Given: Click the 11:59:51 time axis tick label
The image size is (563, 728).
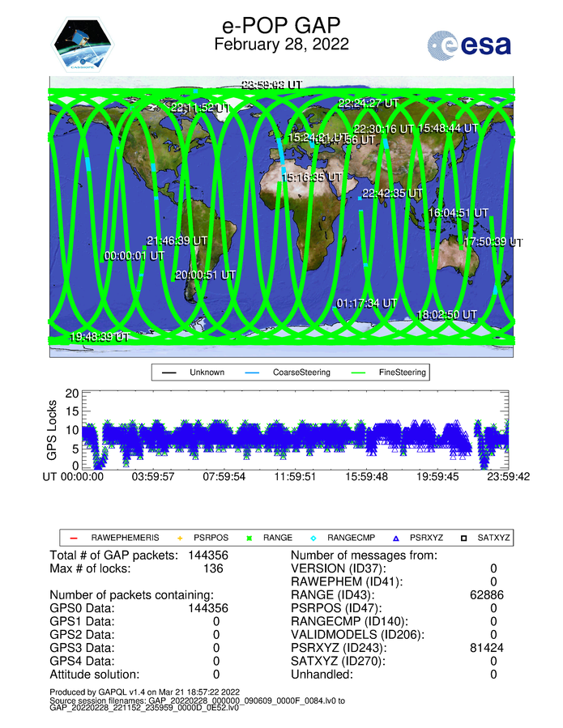Looking at the screenshot, I should point(294,478).
